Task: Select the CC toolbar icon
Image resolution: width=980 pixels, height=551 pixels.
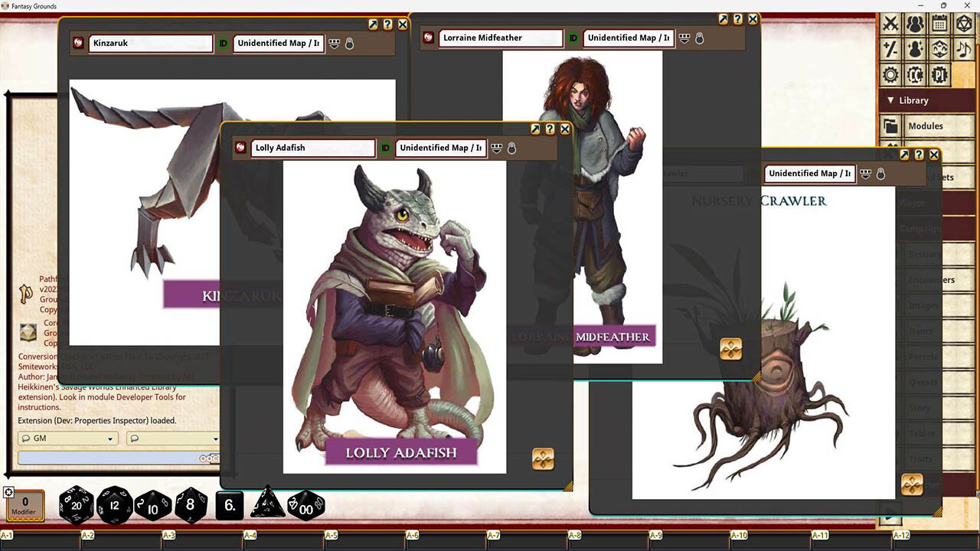Action: click(916, 74)
